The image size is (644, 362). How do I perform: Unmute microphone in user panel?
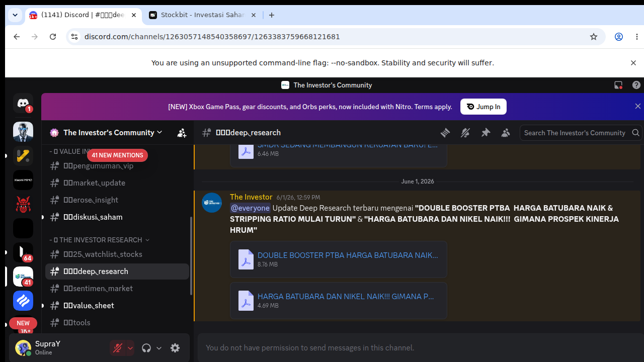tap(118, 348)
